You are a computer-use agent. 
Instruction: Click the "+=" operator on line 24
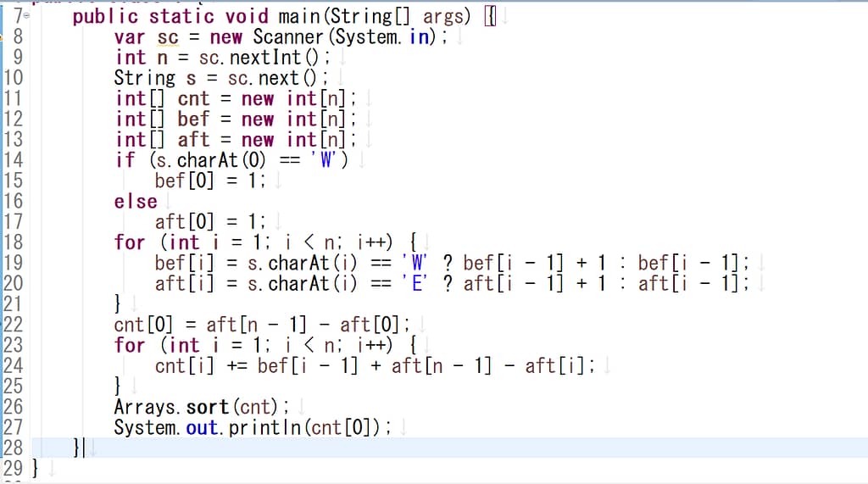point(237,366)
